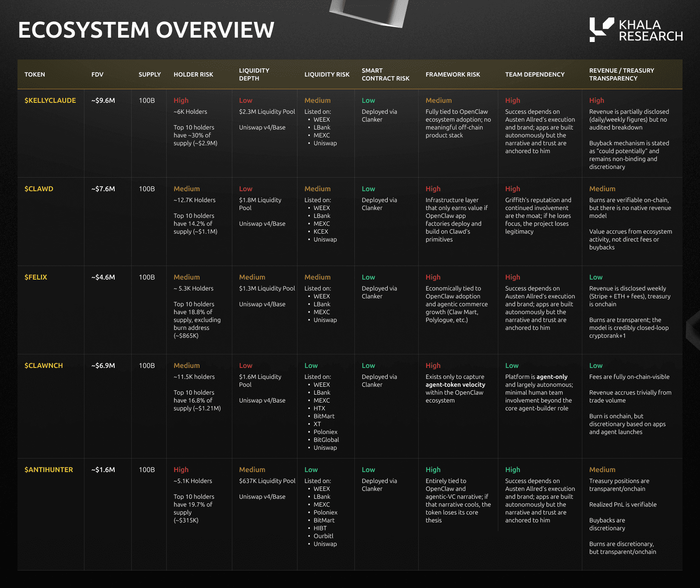Click High holder risk for $KELLYCLAUDE
This screenshot has height=588, width=700.
181,100
